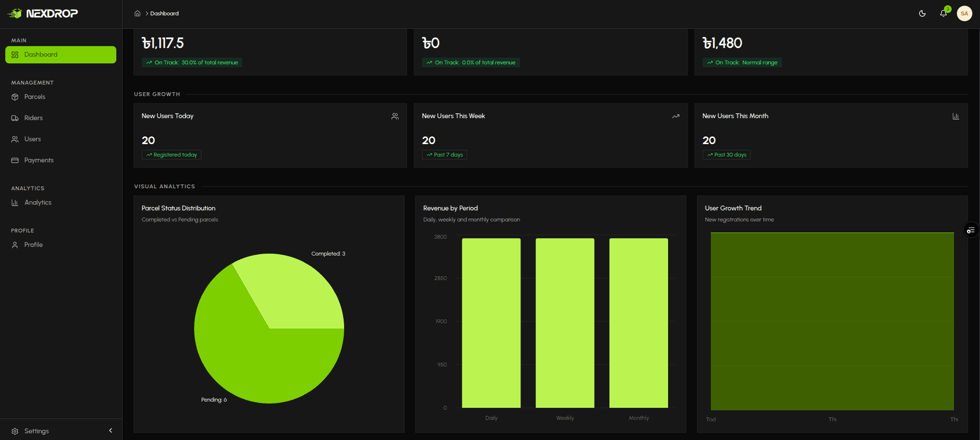The image size is (980, 440).
Task: Select the active Dashboard menu item
Action: pyautogui.click(x=61, y=55)
